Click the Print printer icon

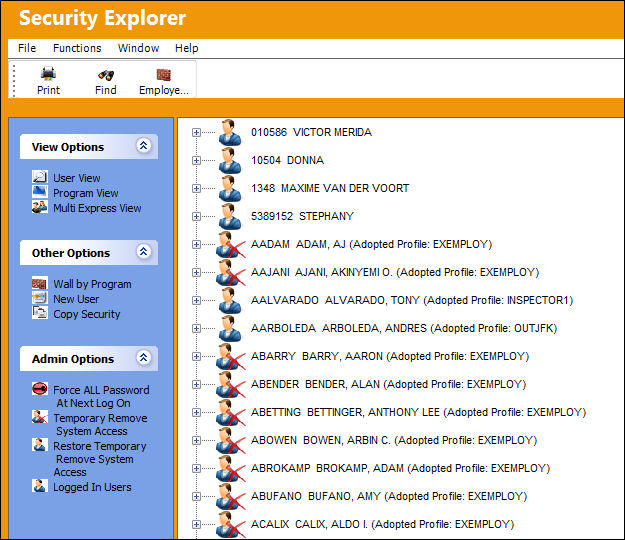48,74
